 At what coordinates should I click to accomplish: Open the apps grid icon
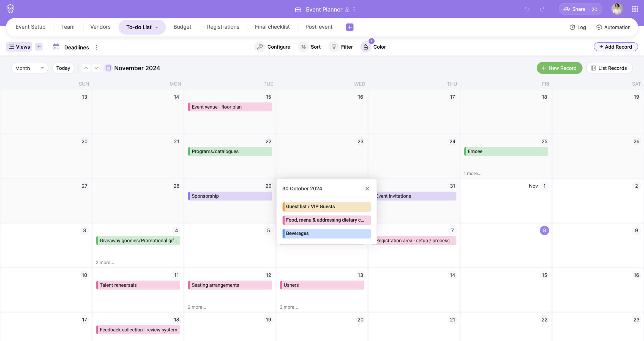pos(635,9)
